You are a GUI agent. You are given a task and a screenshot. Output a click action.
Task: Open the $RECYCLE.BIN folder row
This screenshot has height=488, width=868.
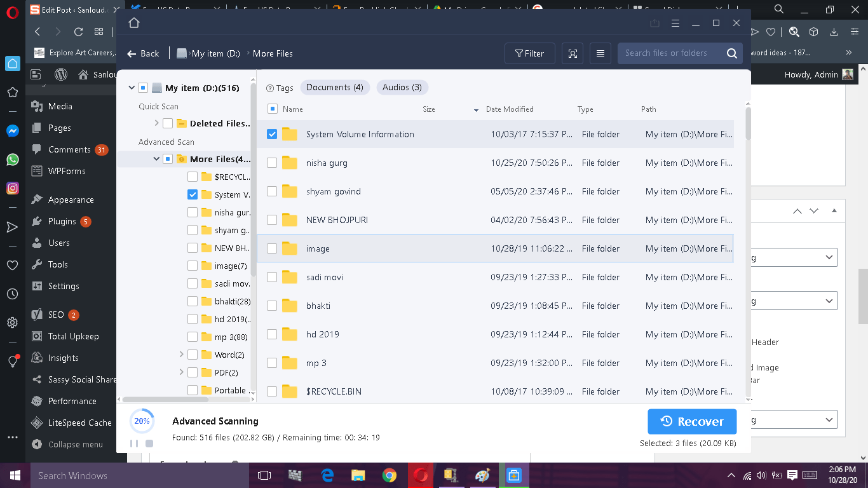click(495, 391)
